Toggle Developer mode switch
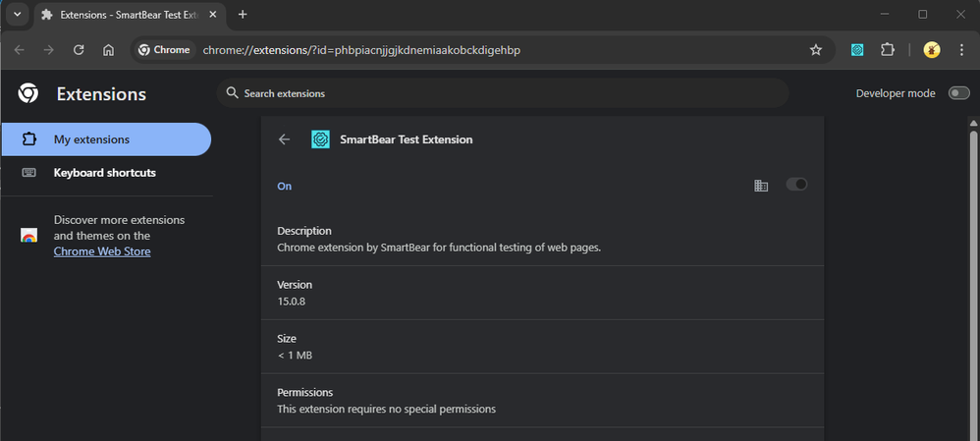This screenshot has height=441, width=980. point(958,93)
